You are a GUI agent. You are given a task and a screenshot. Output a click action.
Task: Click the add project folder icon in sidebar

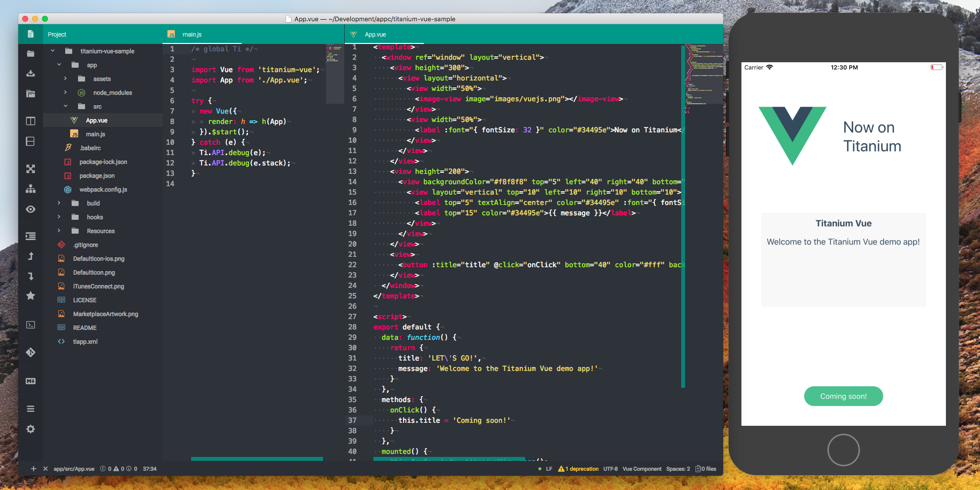(31, 93)
